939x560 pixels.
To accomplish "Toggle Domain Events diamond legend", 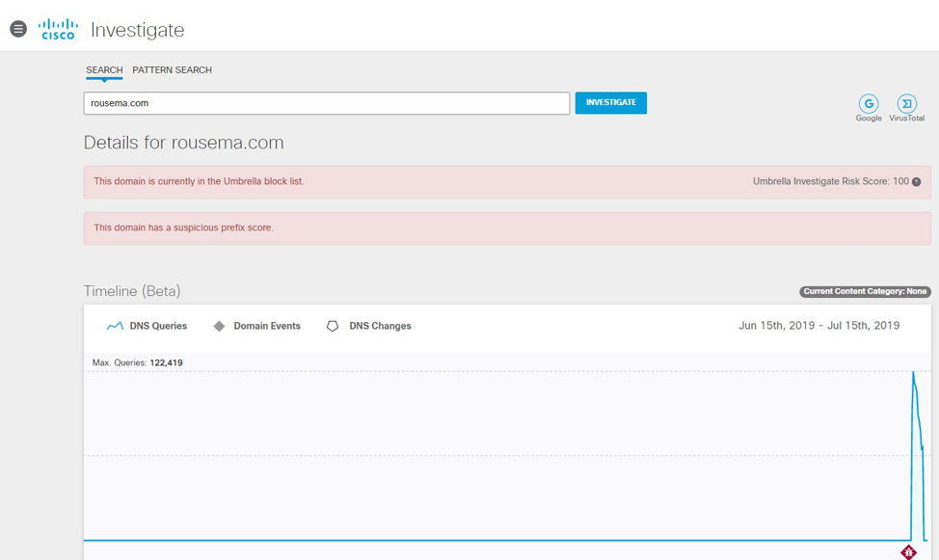I will [x=256, y=327].
